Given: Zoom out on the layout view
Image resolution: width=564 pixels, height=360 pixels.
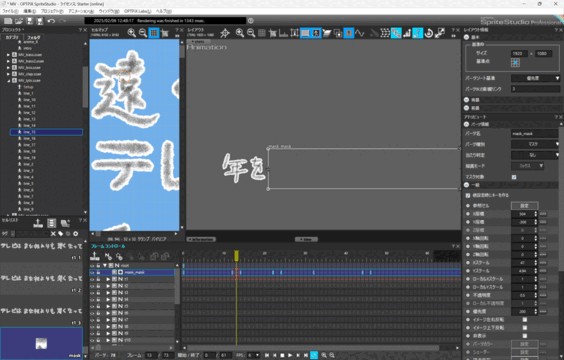Looking at the screenshot, I should (x=251, y=33).
